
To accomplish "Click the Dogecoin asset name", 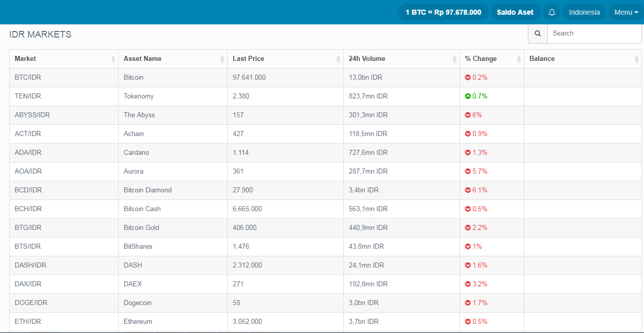I will 137,303.
